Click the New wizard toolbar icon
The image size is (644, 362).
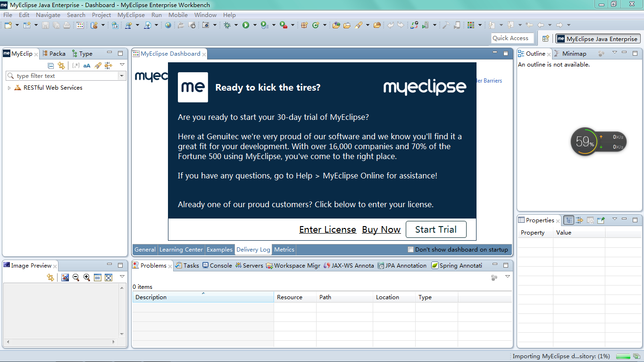point(8,25)
